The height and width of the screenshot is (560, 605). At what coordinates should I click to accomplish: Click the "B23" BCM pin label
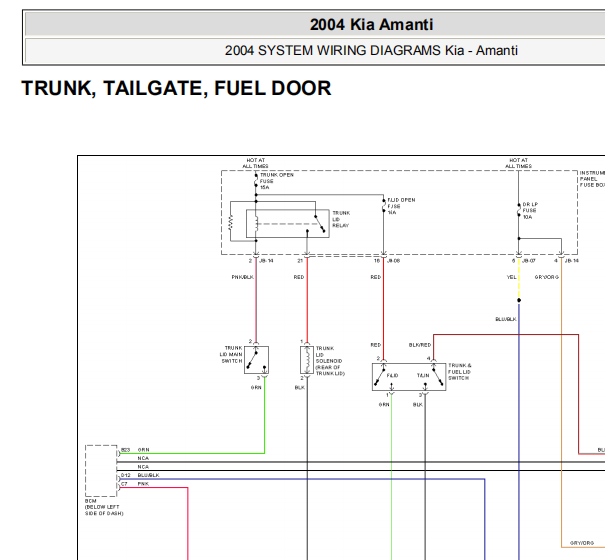coord(125,450)
